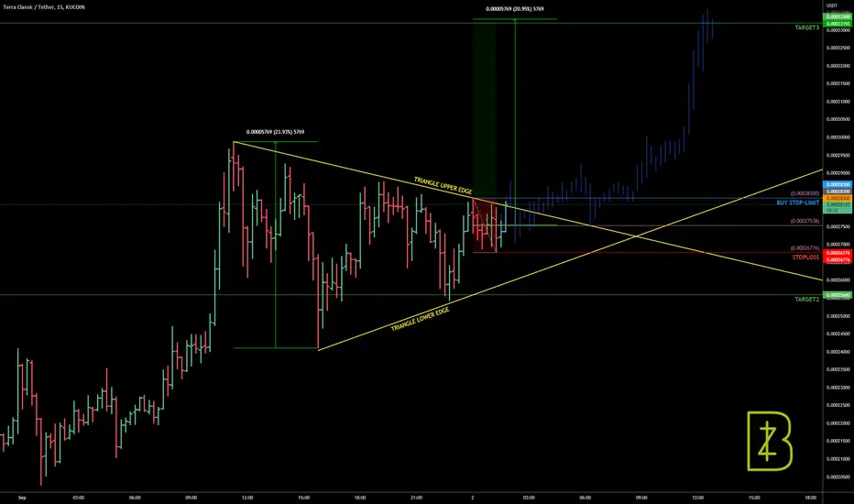Select the red STOPLOSS label
Screen dimensions: 854x504
[x=805, y=257]
